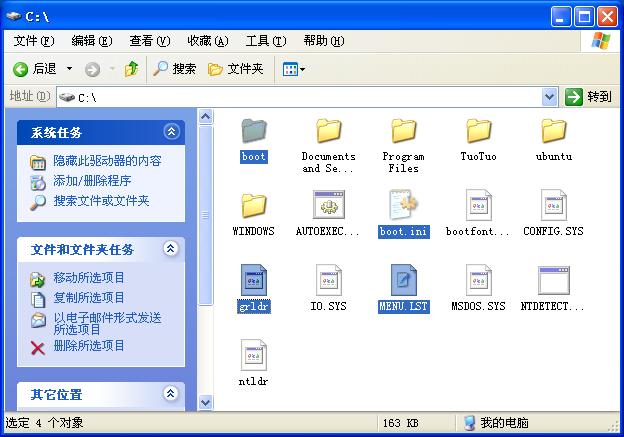The height and width of the screenshot is (437, 624).
Task: Select the boot folder icon
Action: [x=254, y=131]
